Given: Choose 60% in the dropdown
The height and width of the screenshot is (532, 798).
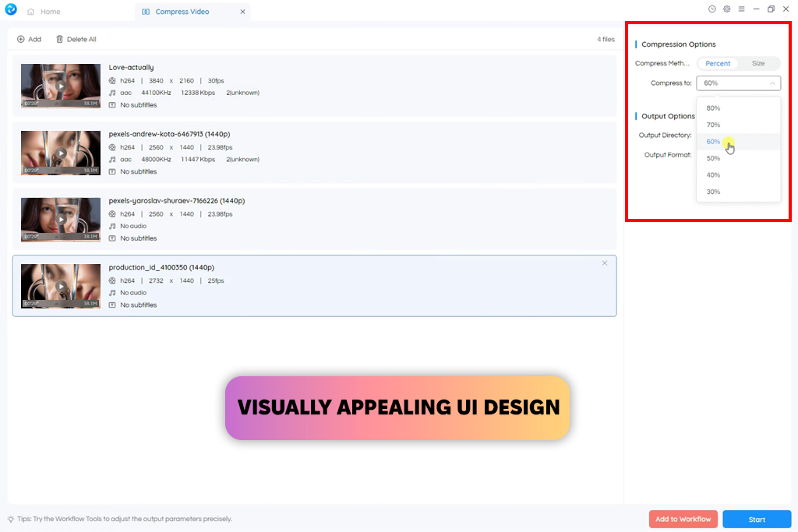Looking at the screenshot, I should [739, 142].
